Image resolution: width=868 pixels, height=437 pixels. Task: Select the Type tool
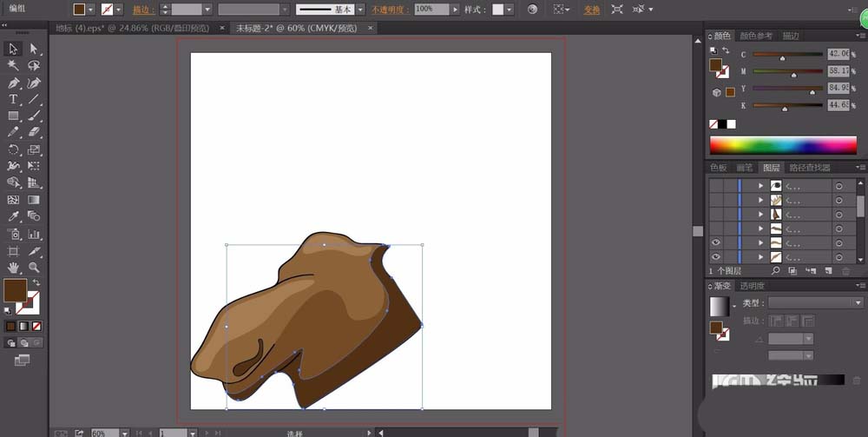click(14, 100)
